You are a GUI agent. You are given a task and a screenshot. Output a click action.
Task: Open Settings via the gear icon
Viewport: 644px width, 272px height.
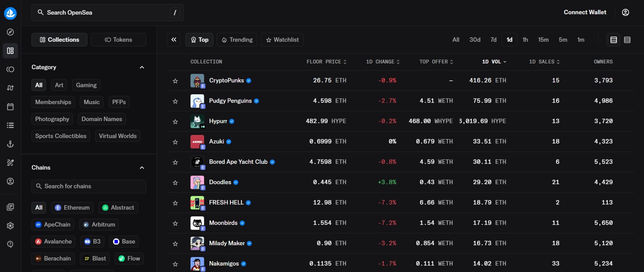[10, 225]
